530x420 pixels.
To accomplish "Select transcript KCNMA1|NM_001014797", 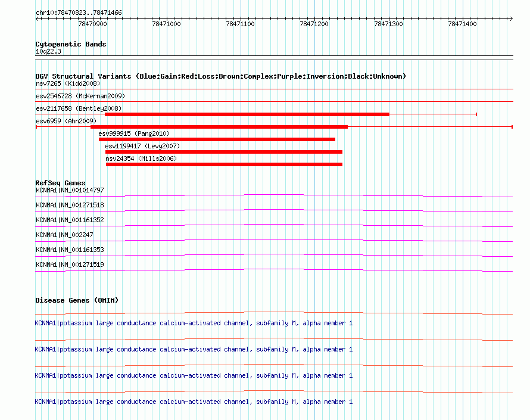I will click(x=70, y=191).
